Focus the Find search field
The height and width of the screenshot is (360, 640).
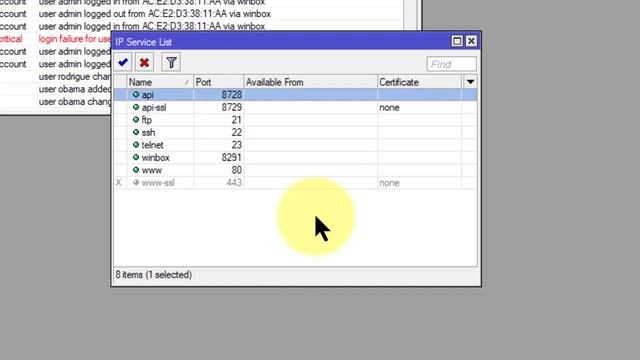pyautogui.click(x=451, y=64)
